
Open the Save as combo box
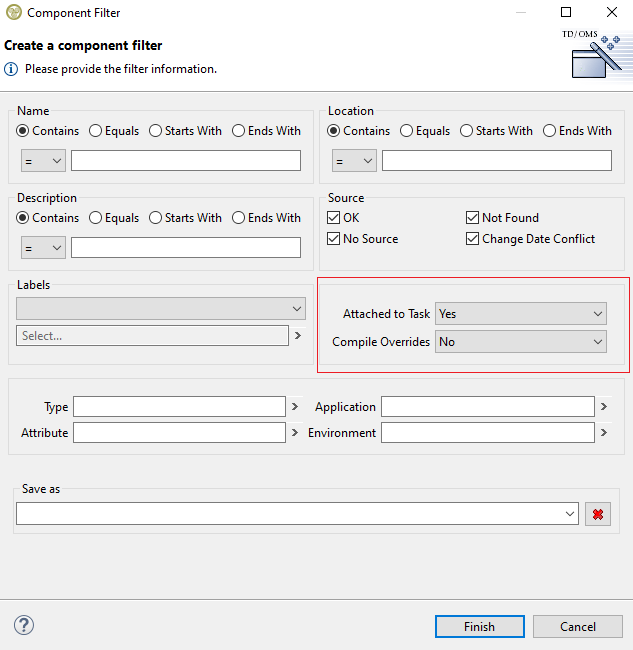(570, 514)
